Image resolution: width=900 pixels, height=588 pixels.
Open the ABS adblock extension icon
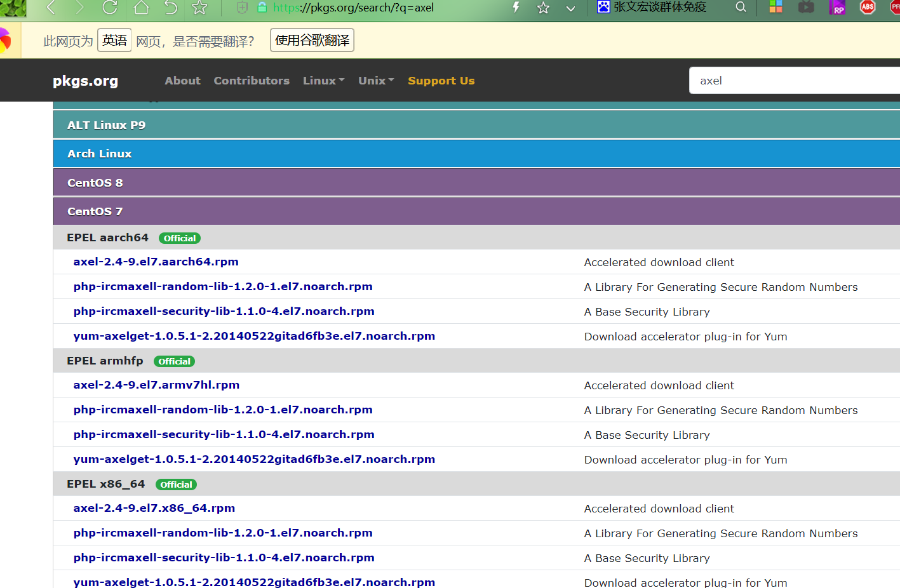coord(868,7)
